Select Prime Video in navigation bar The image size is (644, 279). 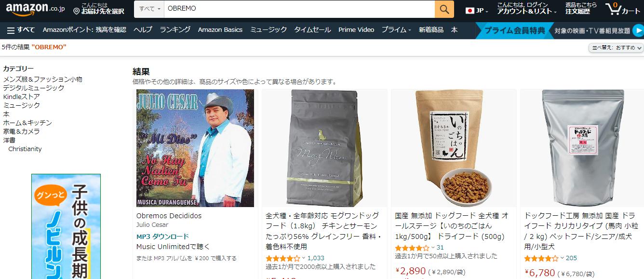[x=356, y=30]
